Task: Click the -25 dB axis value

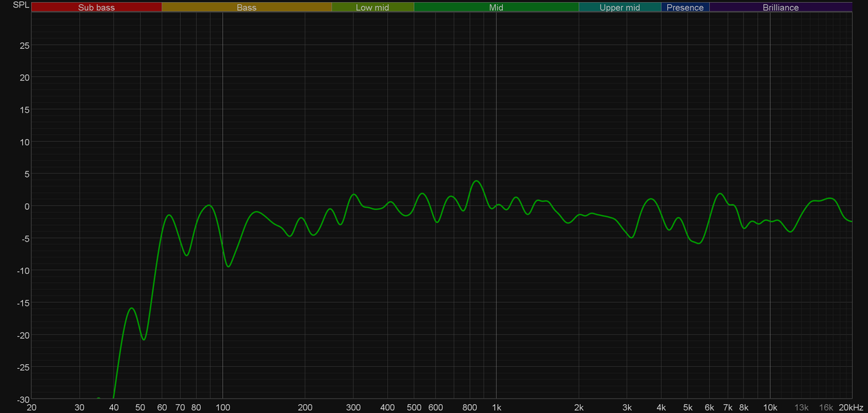Action: [x=22, y=368]
